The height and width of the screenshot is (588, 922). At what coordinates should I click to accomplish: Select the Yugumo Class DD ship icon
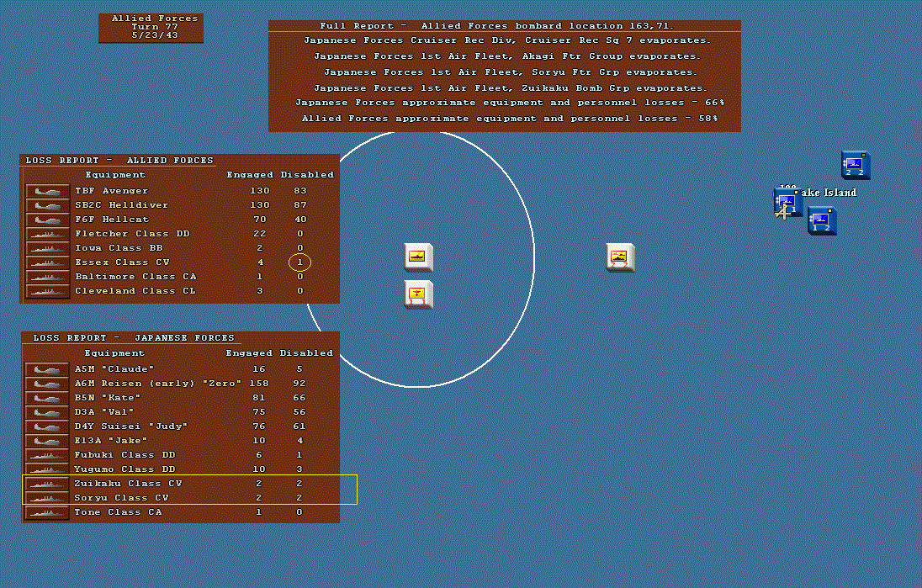tap(47, 469)
